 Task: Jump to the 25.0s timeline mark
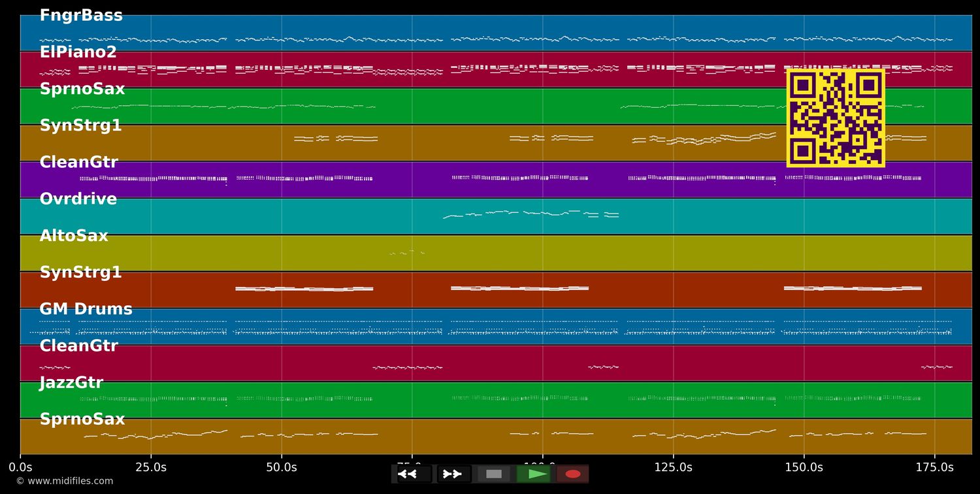click(x=151, y=467)
